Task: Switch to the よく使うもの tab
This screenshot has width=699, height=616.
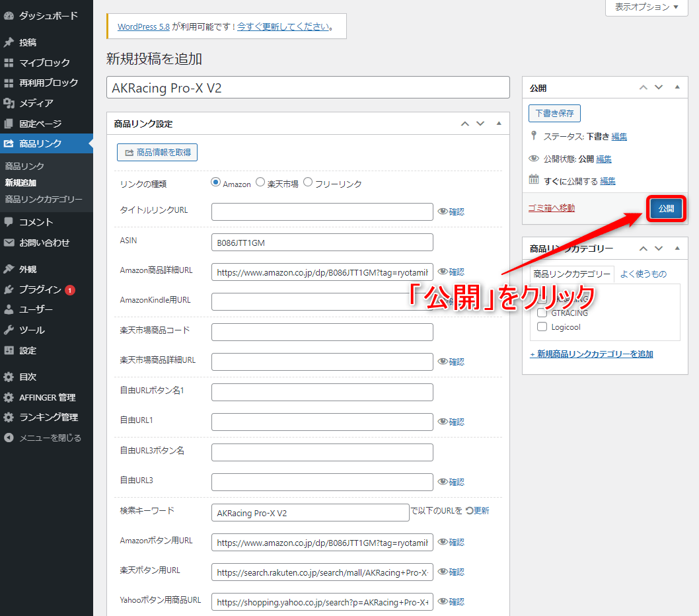Action: (x=644, y=274)
